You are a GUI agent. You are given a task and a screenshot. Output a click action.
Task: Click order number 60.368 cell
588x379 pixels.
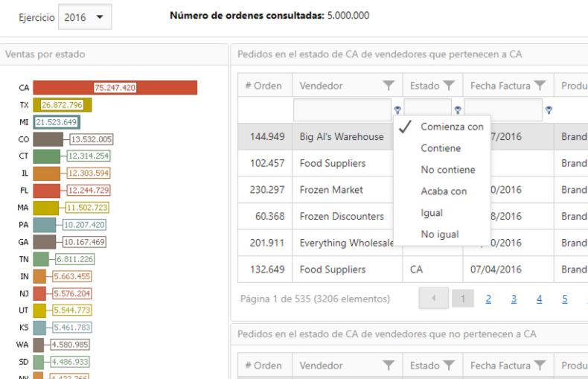click(x=265, y=217)
